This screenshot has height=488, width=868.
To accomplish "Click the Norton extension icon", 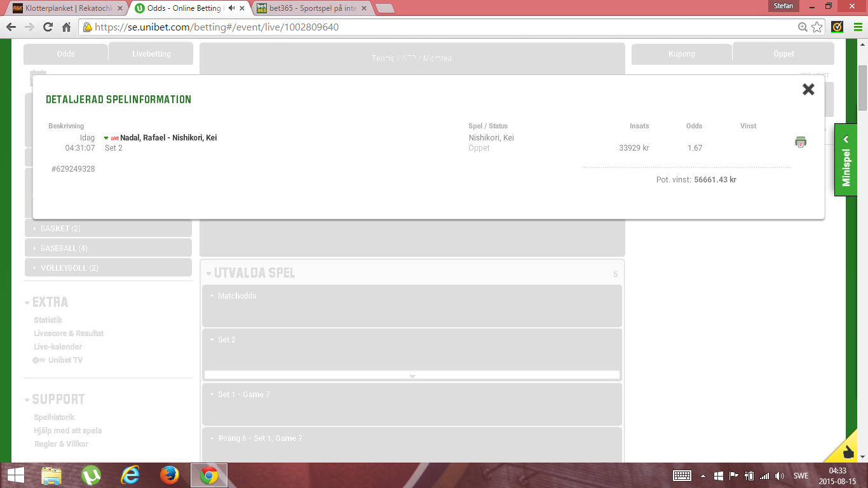I will 837,27.
